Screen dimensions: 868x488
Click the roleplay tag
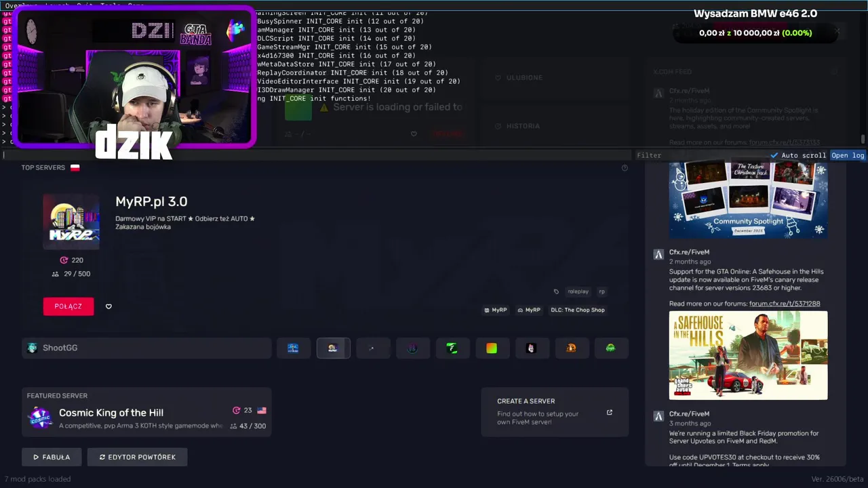pos(578,291)
